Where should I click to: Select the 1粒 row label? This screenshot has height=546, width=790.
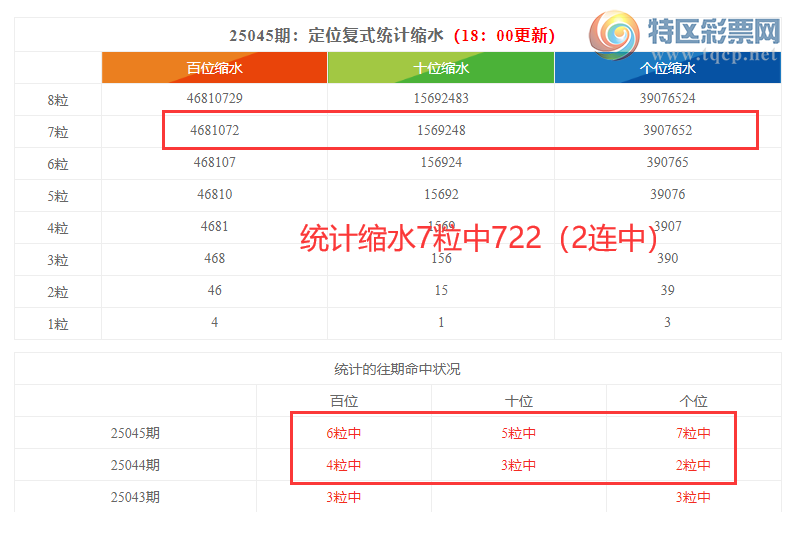coord(58,324)
